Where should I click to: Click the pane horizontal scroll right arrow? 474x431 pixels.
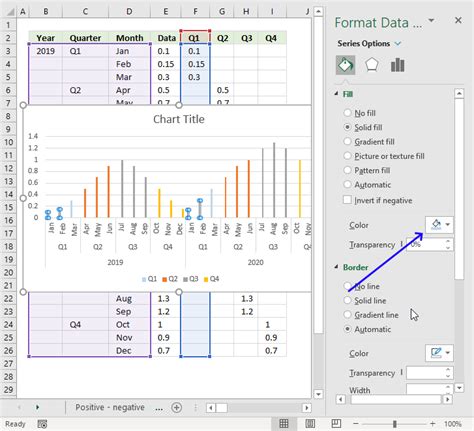pos(448,399)
